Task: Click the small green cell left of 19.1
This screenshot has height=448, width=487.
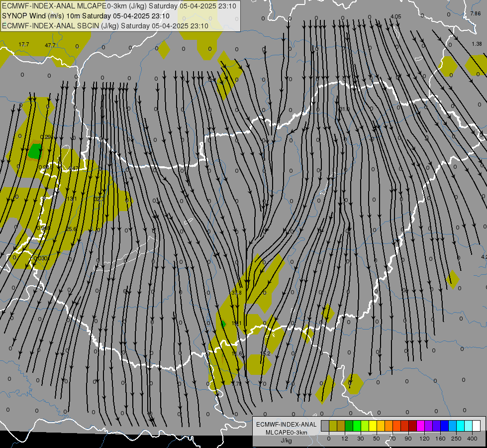Action: [x=223, y=324]
